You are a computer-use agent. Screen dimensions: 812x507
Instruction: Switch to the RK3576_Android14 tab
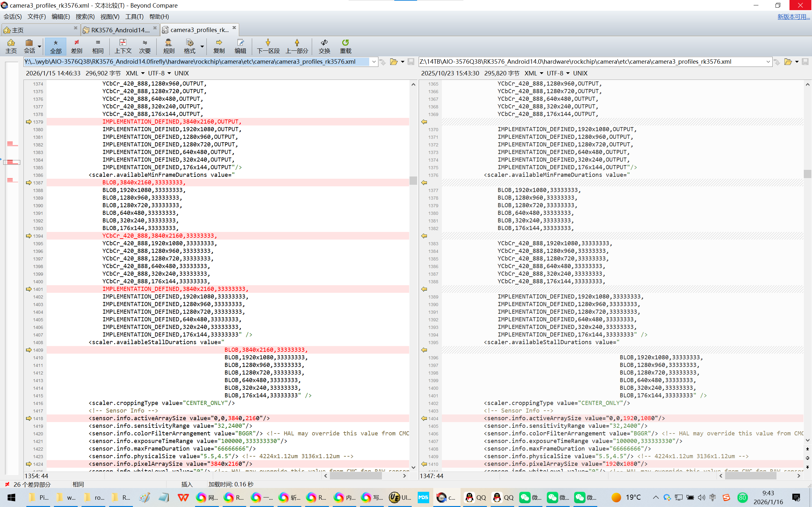coord(120,30)
